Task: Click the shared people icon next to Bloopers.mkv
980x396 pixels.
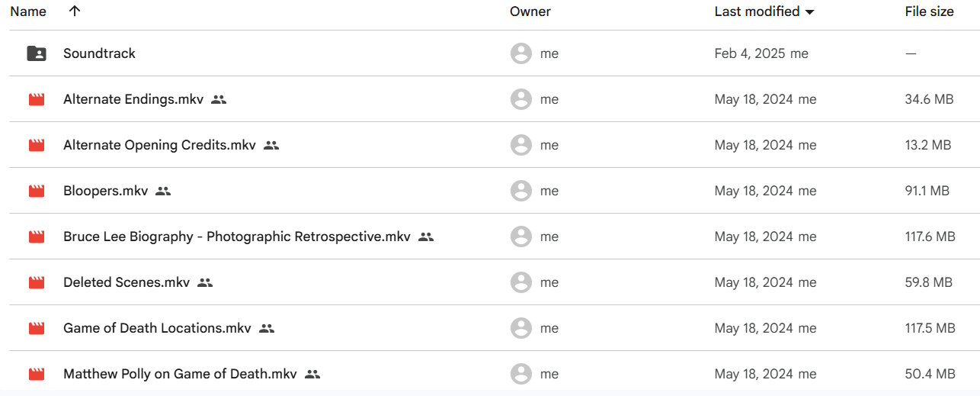Action: 163,191
